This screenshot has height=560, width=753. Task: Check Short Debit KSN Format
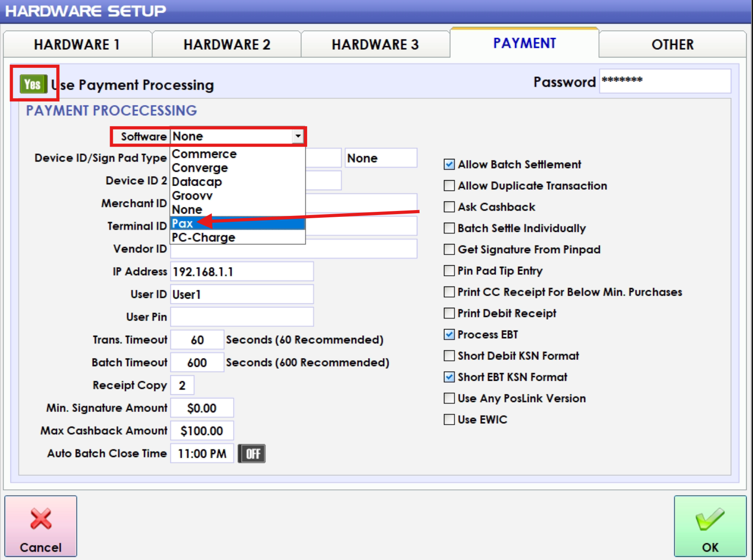449,356
